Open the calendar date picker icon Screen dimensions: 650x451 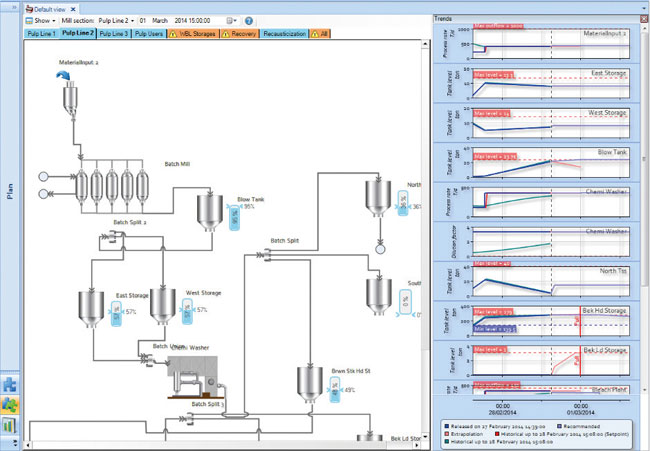[231, 20]
